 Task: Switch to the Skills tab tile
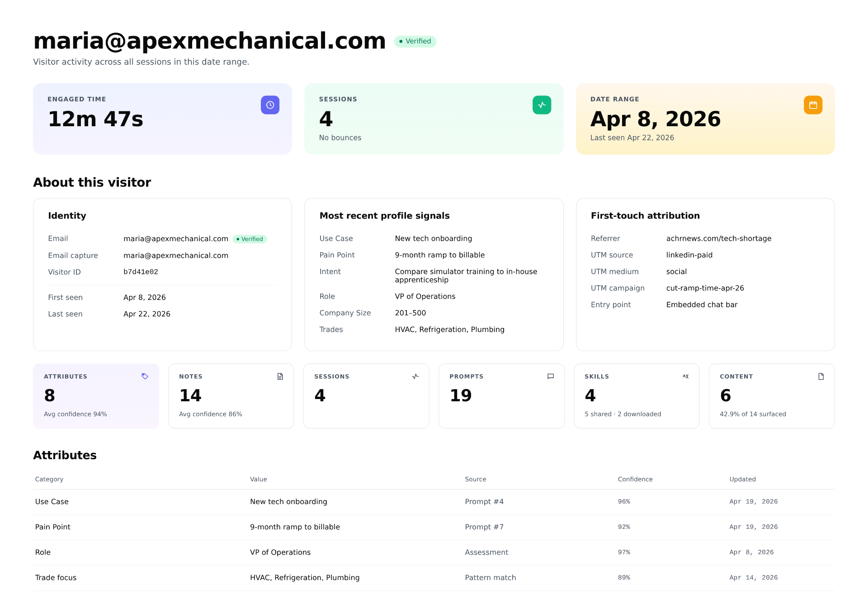pos(637,396)
